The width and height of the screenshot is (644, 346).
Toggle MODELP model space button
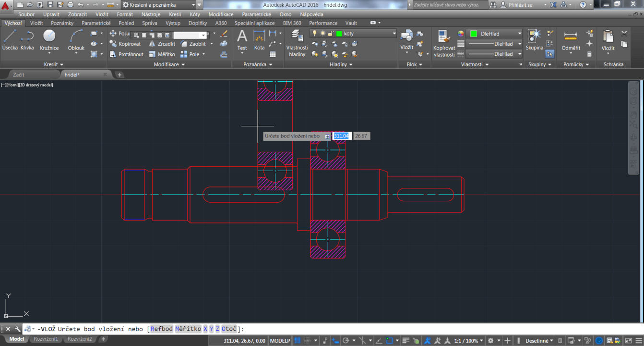tap(280, 341)
